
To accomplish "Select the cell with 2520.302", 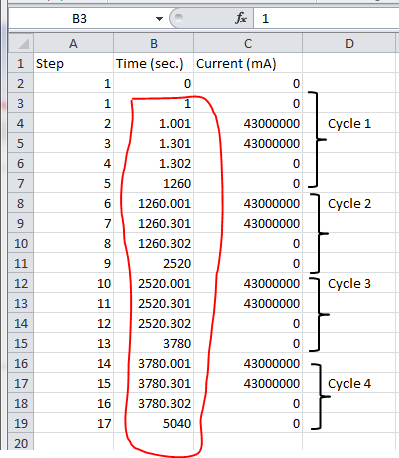I will point(153,323).
